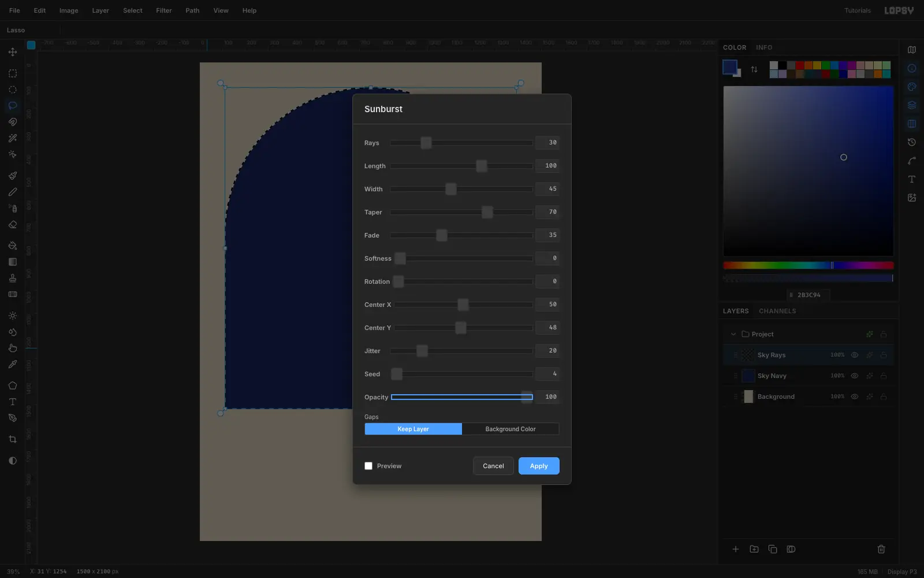924x578 pixels.
Task: Duplicate the selected layer
Action: [x=773, y=549]
